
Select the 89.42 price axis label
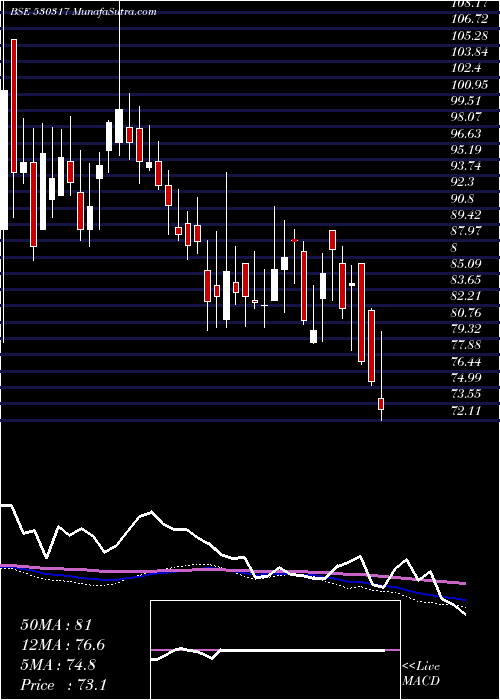click(x=466, y=215)
